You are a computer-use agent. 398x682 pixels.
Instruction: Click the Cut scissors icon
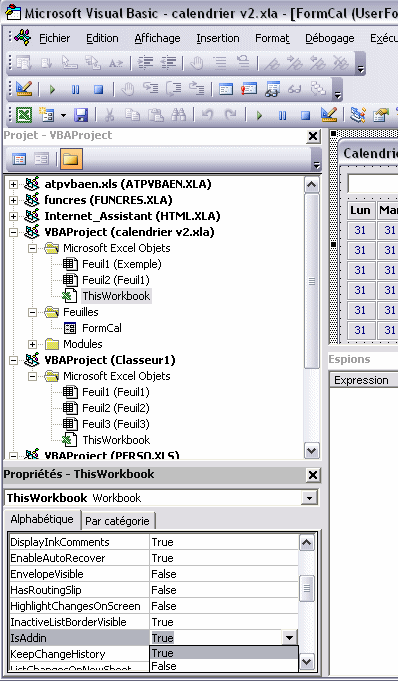pos(110,115)
